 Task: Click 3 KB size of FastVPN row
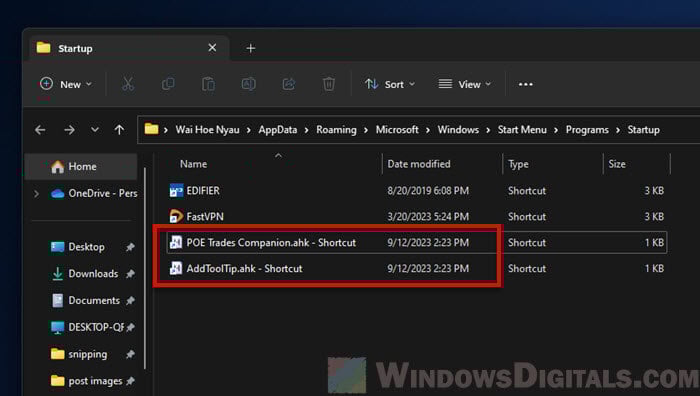[654, 217]
